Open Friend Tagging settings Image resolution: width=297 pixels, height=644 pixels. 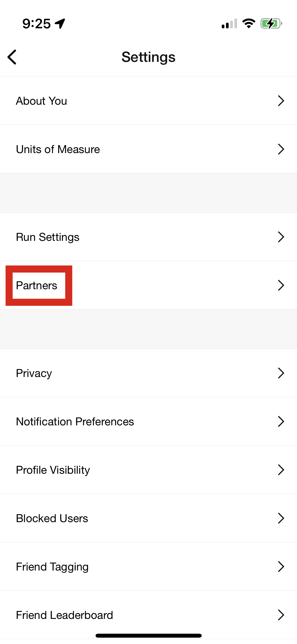(52, 567)
